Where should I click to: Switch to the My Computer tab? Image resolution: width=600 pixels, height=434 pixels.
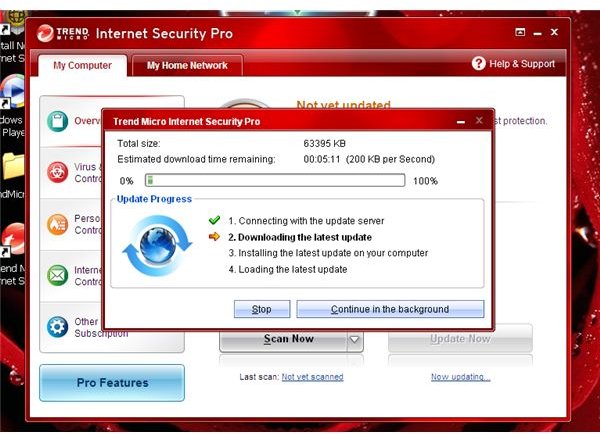coord(82,65)
